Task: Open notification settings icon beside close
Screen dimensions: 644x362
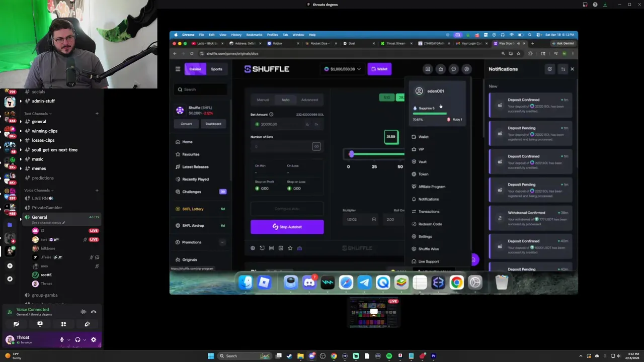Action: 563,69
